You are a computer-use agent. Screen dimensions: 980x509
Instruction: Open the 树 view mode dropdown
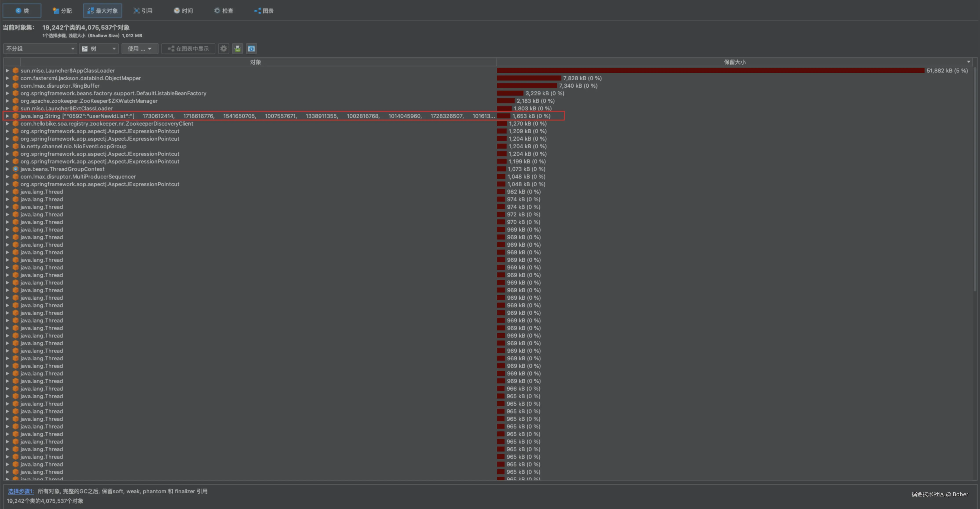tap(99, 48)
